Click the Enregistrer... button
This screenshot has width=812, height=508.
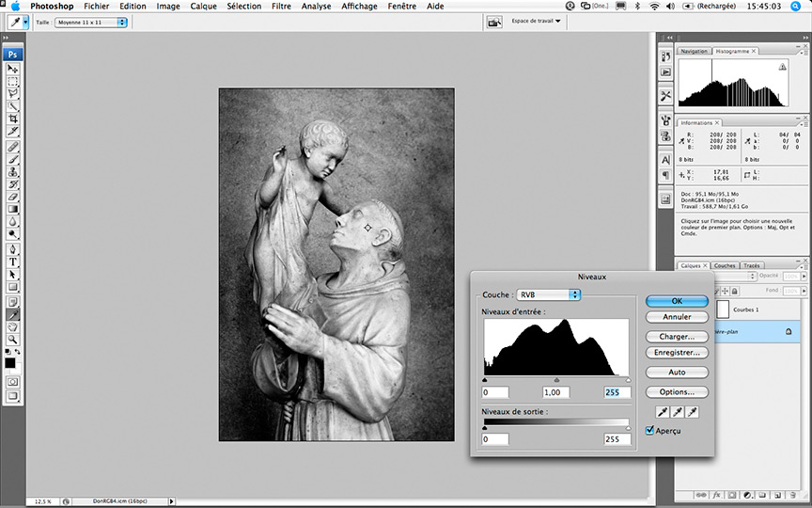[x=677, y=353]
